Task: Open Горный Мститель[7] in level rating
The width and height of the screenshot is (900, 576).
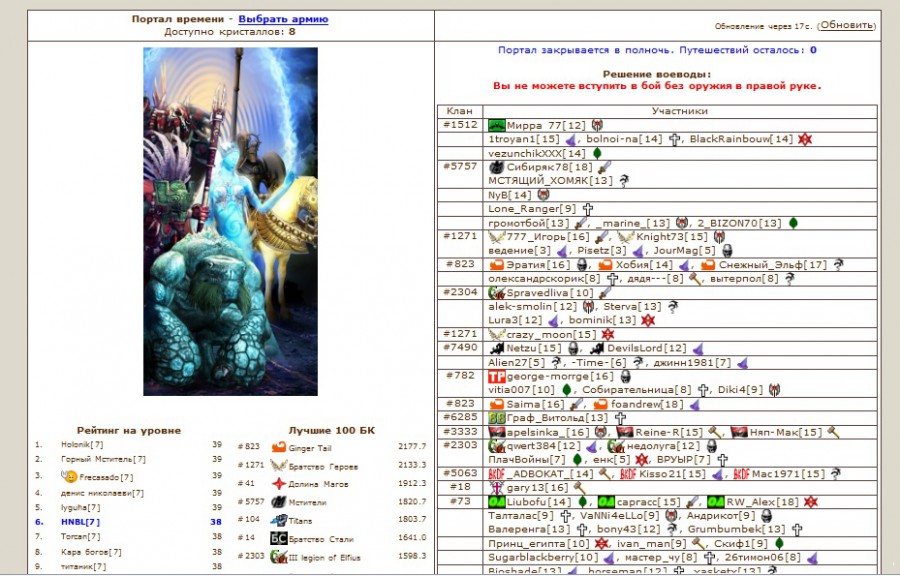Action: pyautogui.click(x=103, y=460)
